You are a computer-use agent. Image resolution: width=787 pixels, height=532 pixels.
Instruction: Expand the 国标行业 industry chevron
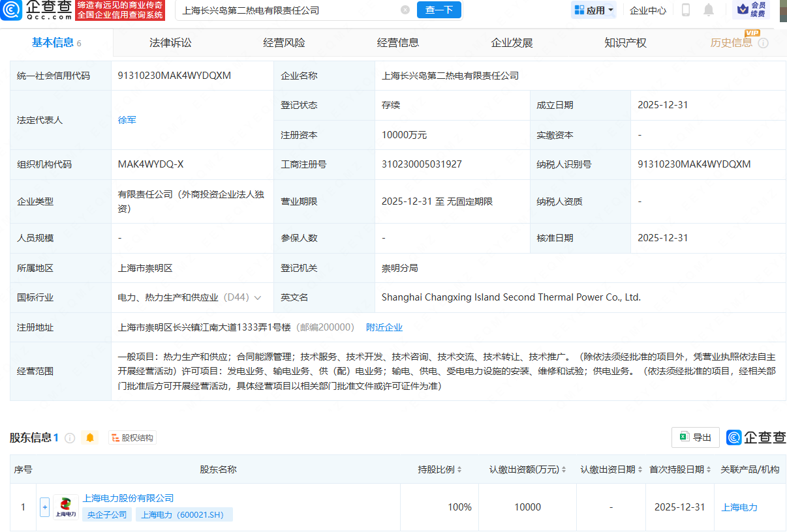258,298
